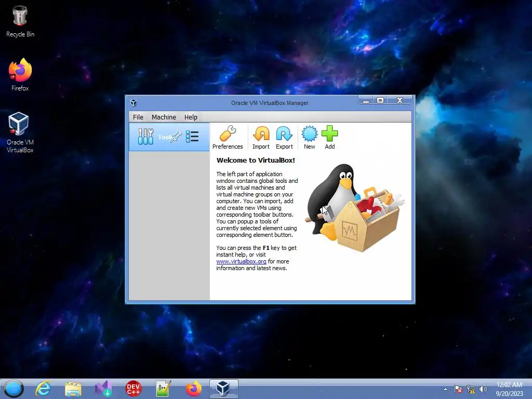The height and width of the screenshot is (399, 532).
Task: Open the Machine menu
Action: 164,117
